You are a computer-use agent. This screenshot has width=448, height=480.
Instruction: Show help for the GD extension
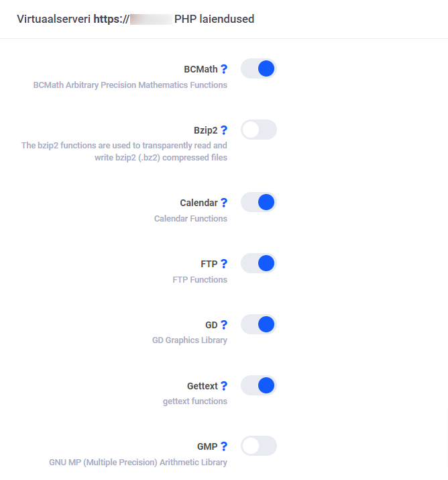[224, 325]
